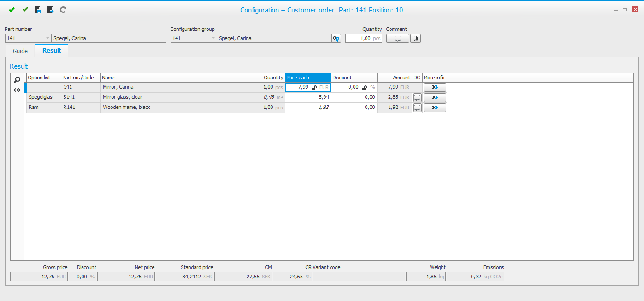Toggle the padlock in the Discount cell
The image size is (644, 301).
click(364, 87)
